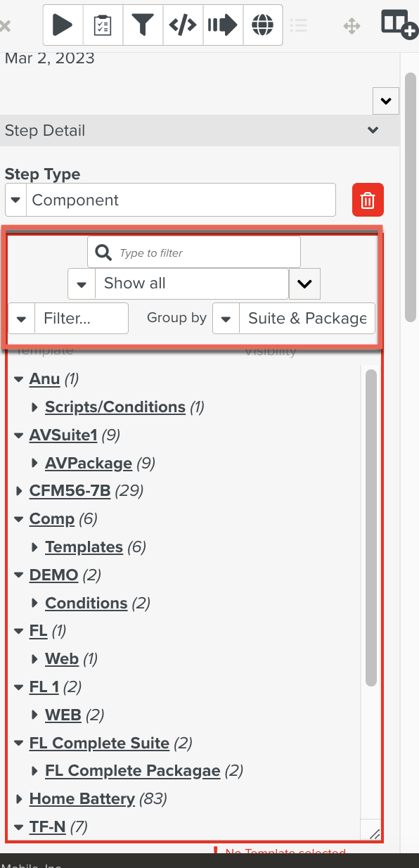Image resolution: width=419 pixels, height=868 pixels.
Task: Click the move arrows icon
Action: click(x=352, y=26)
